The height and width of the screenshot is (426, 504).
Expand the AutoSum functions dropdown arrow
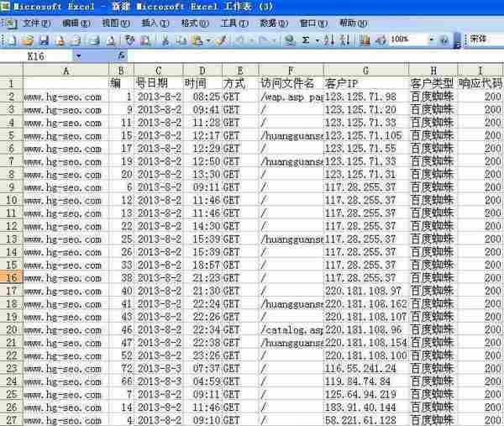[316, 39]
